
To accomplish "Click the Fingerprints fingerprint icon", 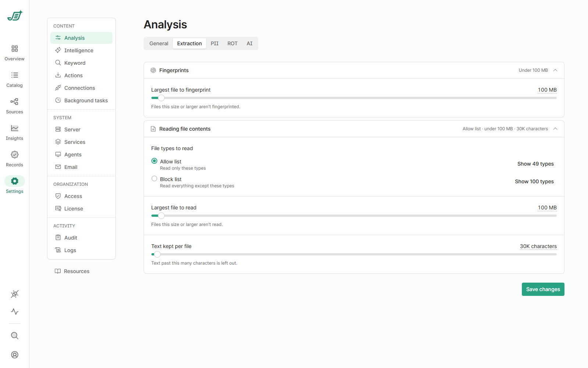I will point(153,70).
